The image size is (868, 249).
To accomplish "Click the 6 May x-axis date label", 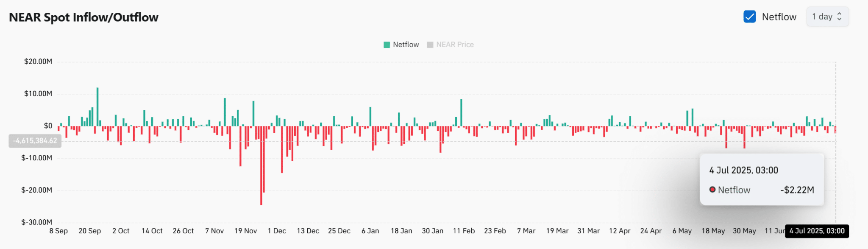I will coord(682,231).
